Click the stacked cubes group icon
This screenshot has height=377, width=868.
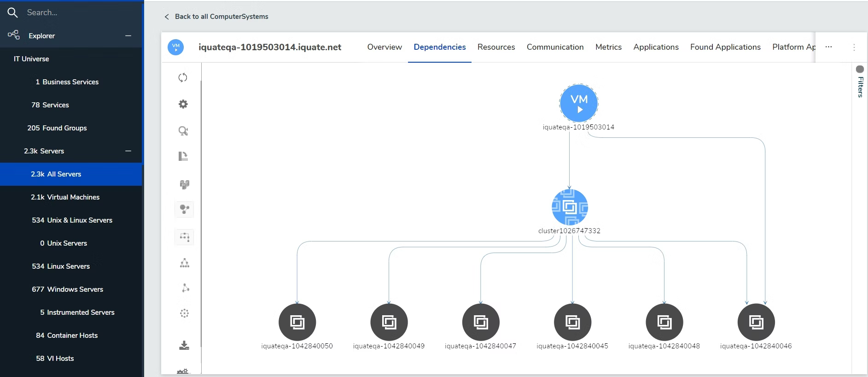(x=184, y=184)
